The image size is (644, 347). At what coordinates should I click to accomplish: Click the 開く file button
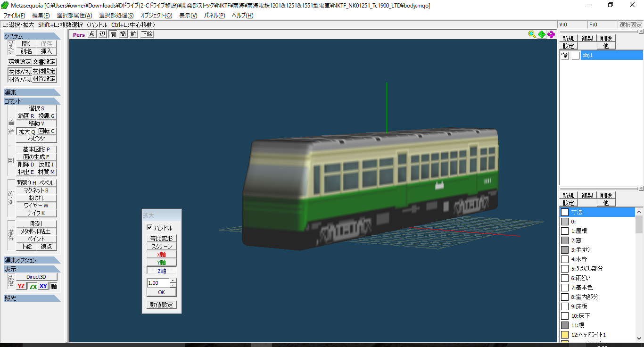click(x=26, y=43)
